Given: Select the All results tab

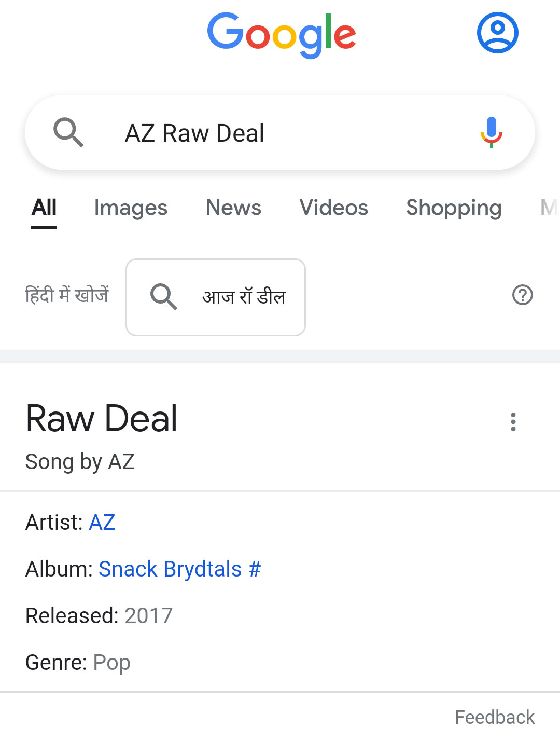Looking at the screenshot, I should [x=44, y=208].
